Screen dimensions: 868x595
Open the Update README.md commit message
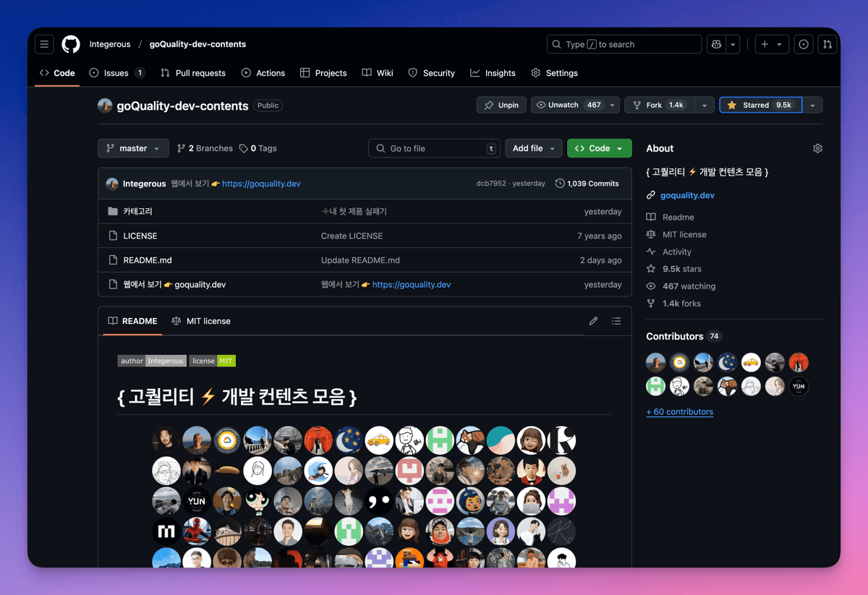(x=360, y=260)
